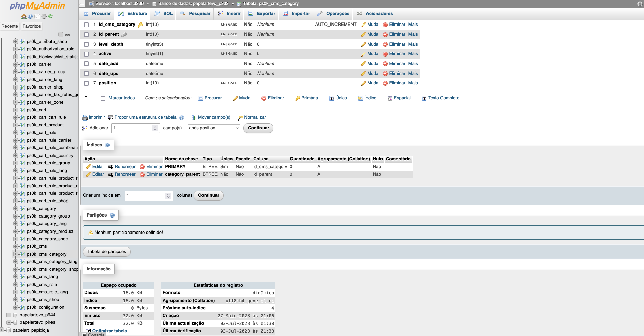Select the date_upd row checkbox
Image resolution: width=644 pixels, height=336 pixels.
(x=86, y=74)
